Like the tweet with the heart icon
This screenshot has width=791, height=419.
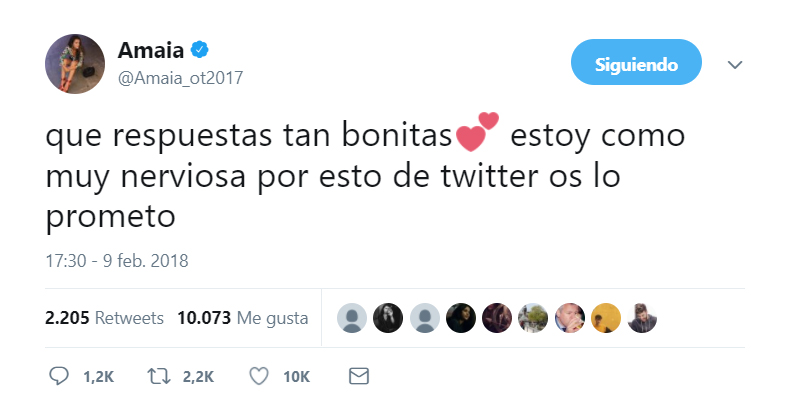(258, 376)
